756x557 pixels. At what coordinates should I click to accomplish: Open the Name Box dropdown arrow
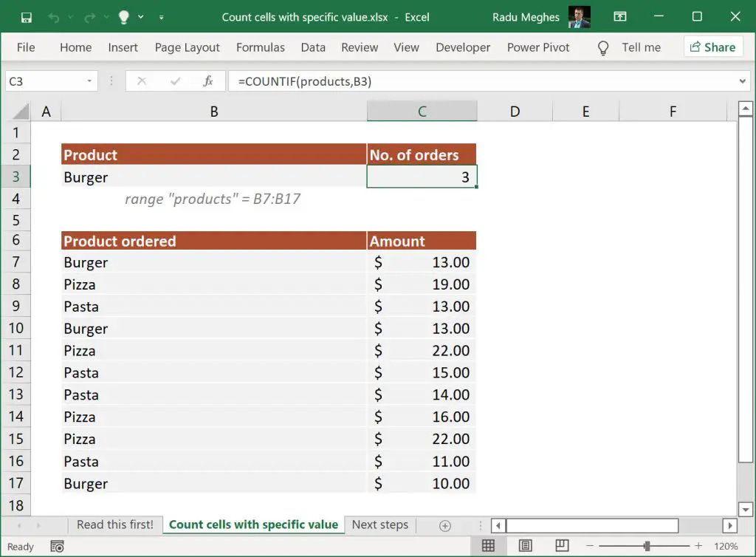[x=89, y=81]
